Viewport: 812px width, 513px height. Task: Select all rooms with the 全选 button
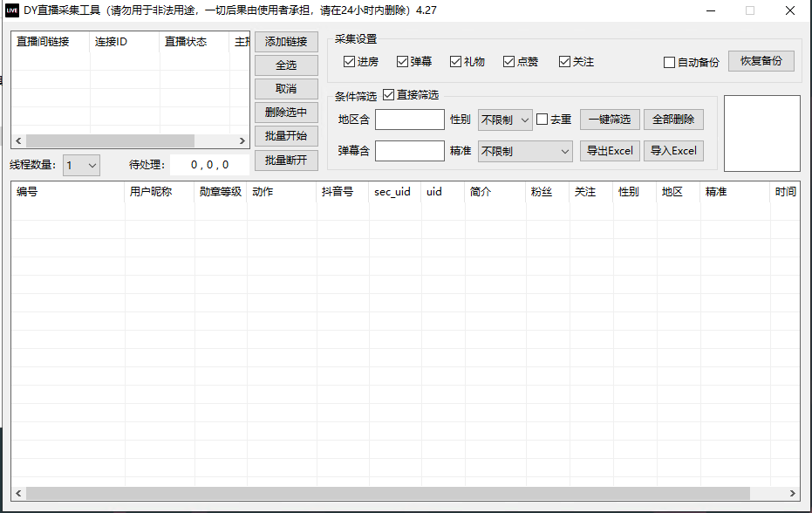point(285,65)
